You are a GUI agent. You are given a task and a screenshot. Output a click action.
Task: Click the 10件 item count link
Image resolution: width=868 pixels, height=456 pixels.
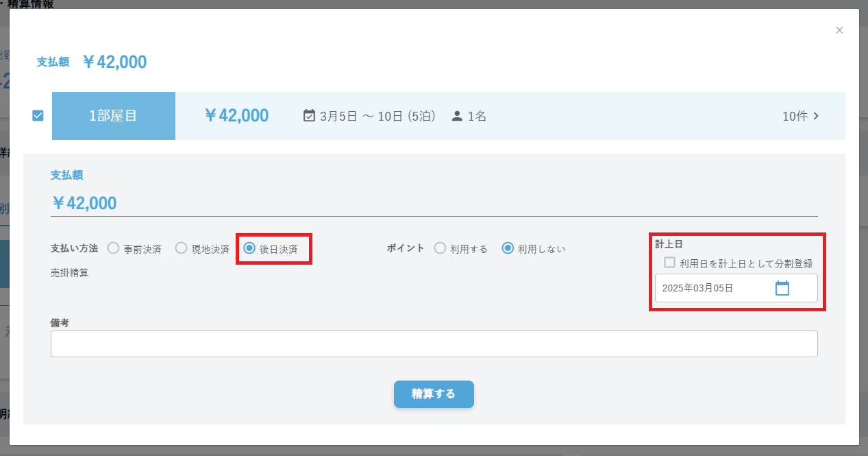coord(795,116)
